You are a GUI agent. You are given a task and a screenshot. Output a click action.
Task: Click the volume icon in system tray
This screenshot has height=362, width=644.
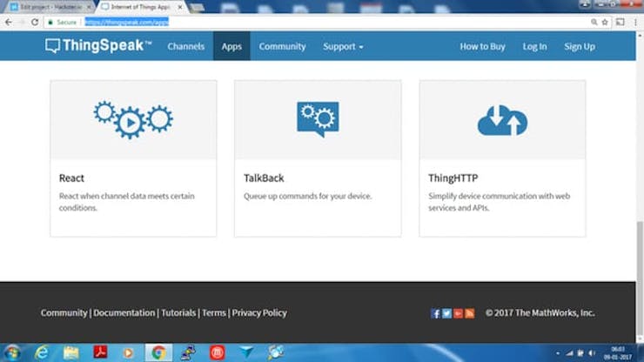click(592, 353)
